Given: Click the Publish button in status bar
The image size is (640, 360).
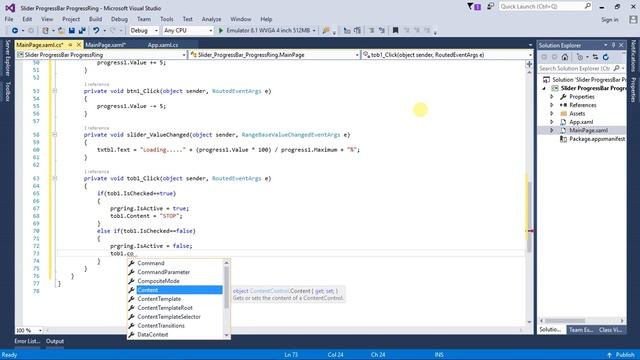Looking at the screenshot, I should coord(621,355).
